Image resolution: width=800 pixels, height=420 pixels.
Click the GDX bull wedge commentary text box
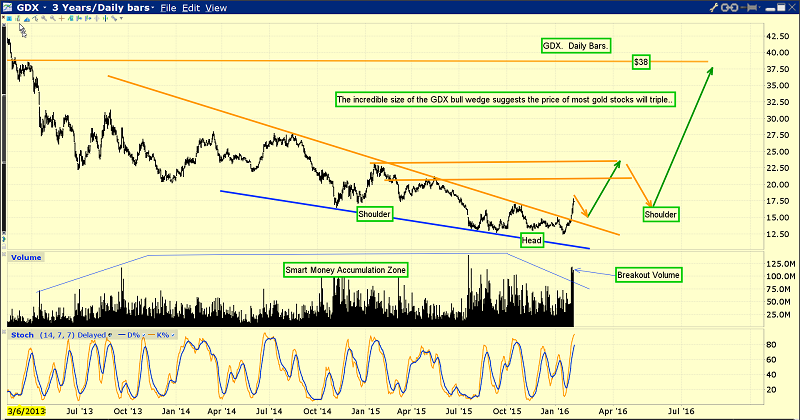pos(506,100)
